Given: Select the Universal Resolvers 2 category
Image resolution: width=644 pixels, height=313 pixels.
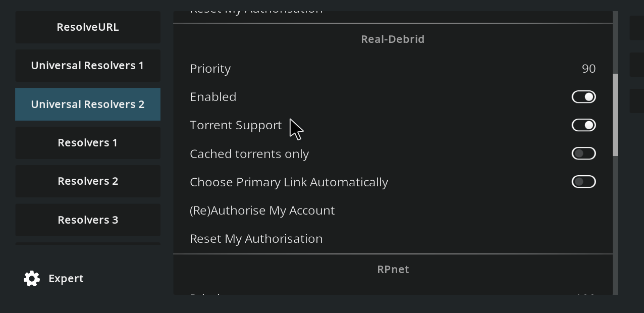Looking at the screenshot, I should [x=88, y=105].
